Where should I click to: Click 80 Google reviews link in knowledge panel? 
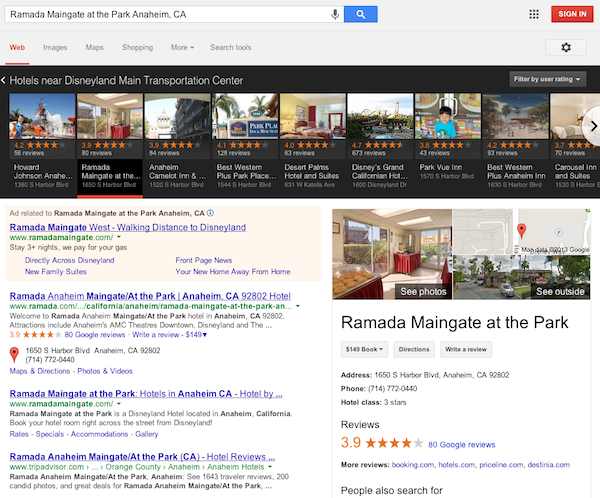click(x=461, y=445)
